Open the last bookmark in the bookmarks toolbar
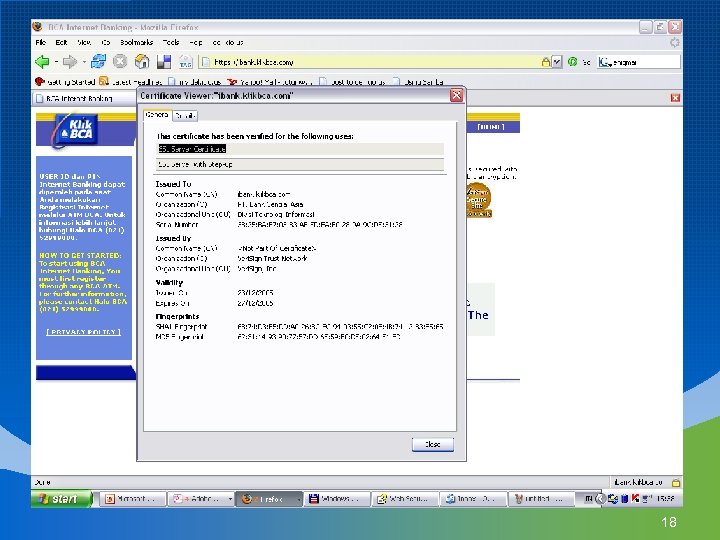The width and height of the screenshot is (720, 540). click(x=418, y=82)
